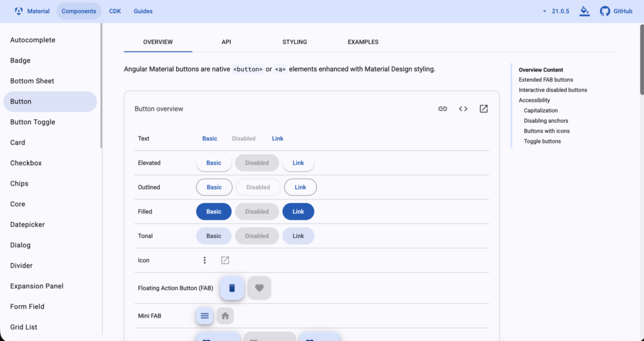Show source code with the view code icon
Viewport: 644px width, 341px height.
pyautogui.click(x=463, y=109)
